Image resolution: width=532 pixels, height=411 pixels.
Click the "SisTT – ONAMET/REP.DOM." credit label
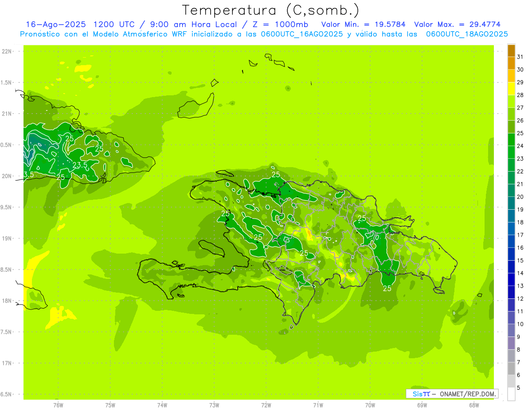pos(452,394)
